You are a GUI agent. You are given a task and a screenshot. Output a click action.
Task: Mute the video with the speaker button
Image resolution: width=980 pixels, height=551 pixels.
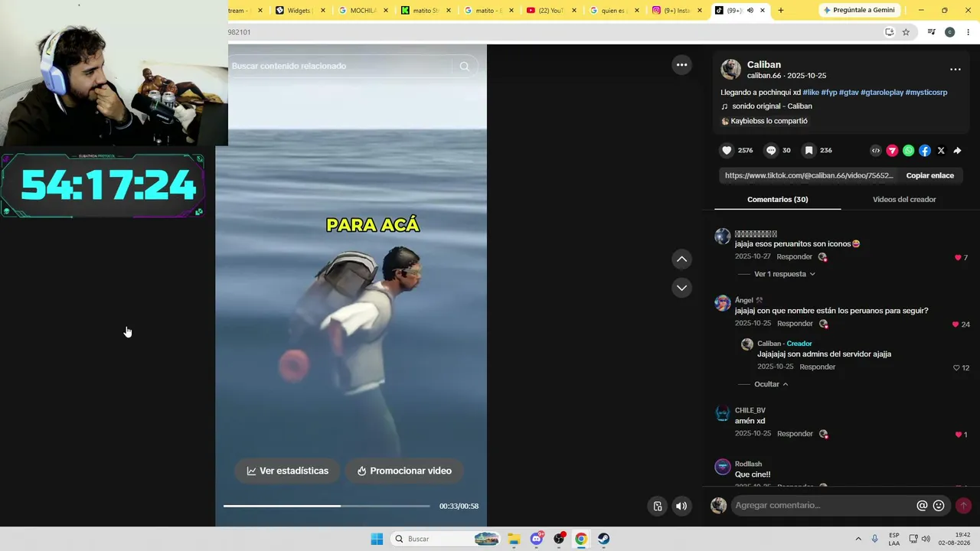pos(681,506)
